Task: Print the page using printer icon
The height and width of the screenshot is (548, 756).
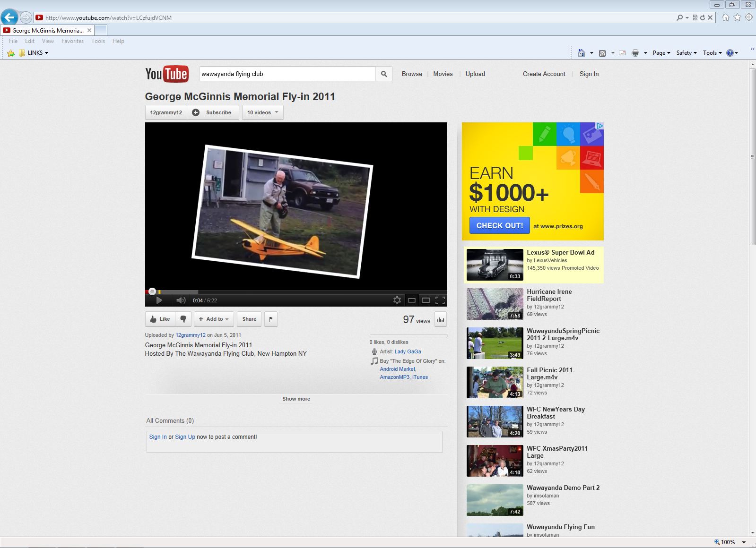Action: (x=635, y=53)
